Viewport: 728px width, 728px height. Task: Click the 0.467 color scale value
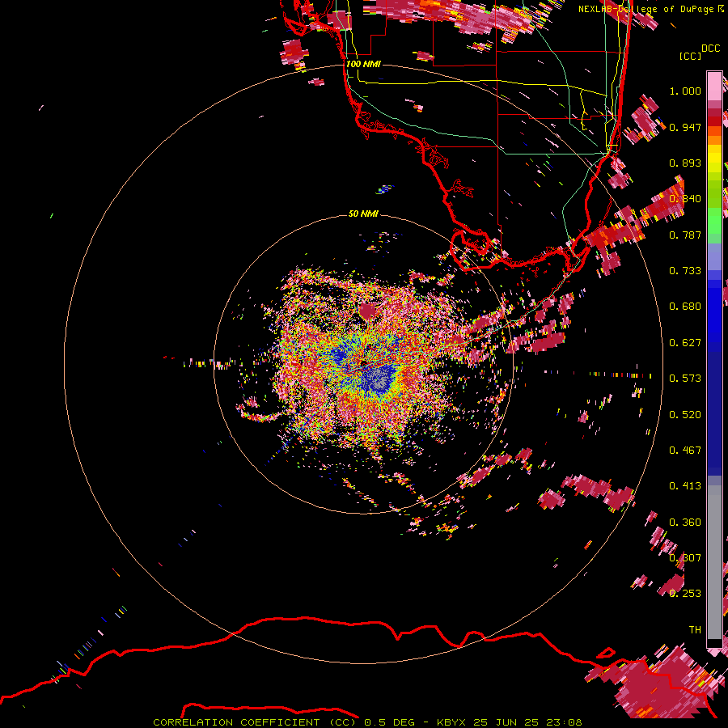[x=685, y=451]
